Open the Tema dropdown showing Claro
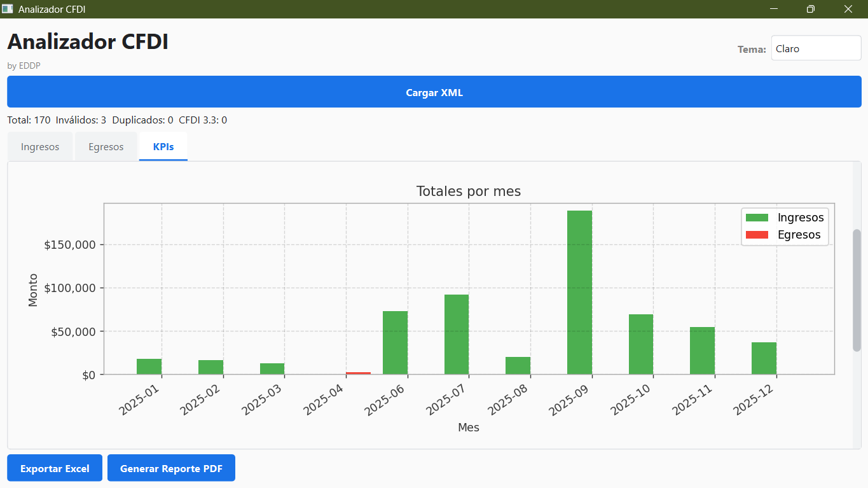Screen dimensions: 868x488 [x=816, y=48]
